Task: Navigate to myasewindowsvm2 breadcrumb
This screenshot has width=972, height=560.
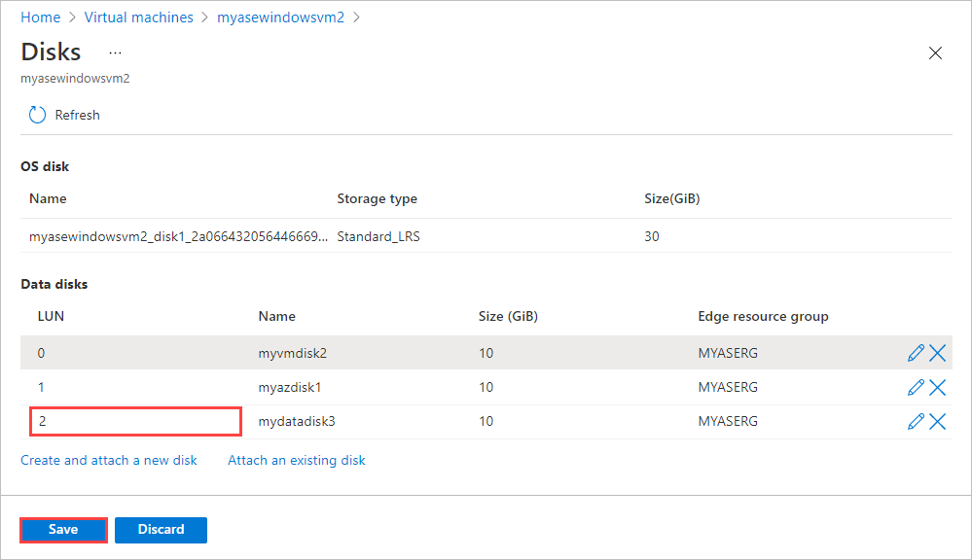Action: pos(280,17)
